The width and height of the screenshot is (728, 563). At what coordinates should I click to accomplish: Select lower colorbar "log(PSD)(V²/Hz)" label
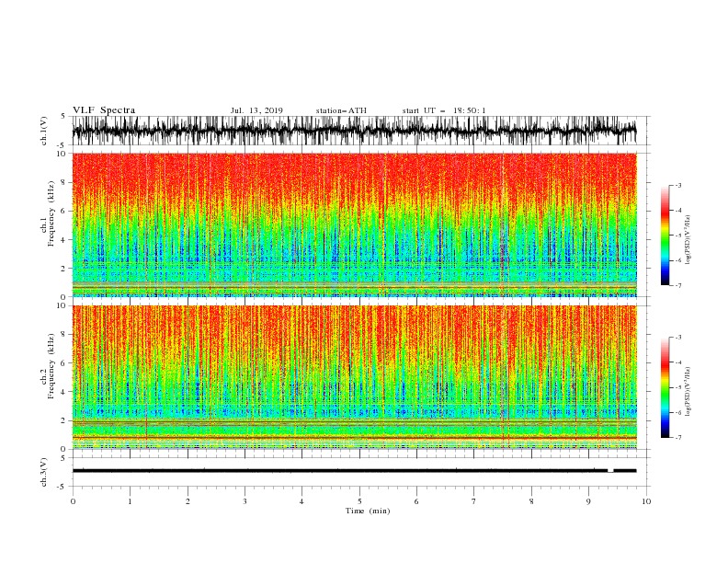tap(688, 393)
